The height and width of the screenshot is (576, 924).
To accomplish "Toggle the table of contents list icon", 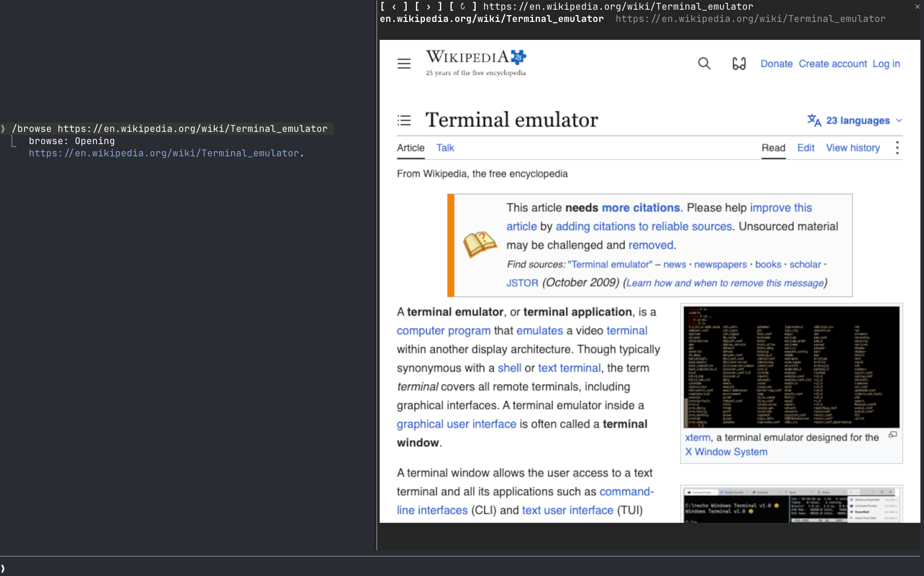I will point(404,120).
